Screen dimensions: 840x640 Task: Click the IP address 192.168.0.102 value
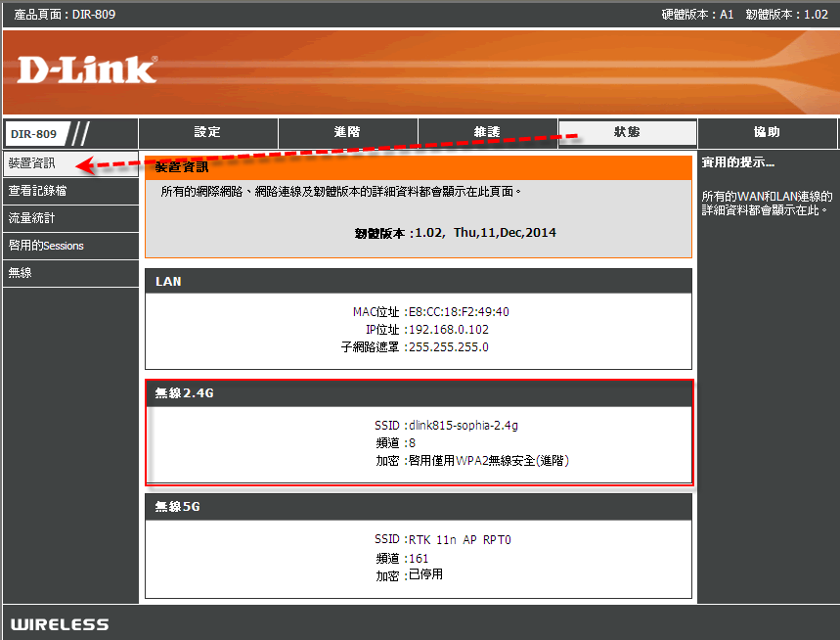click(x=448, y=330)
